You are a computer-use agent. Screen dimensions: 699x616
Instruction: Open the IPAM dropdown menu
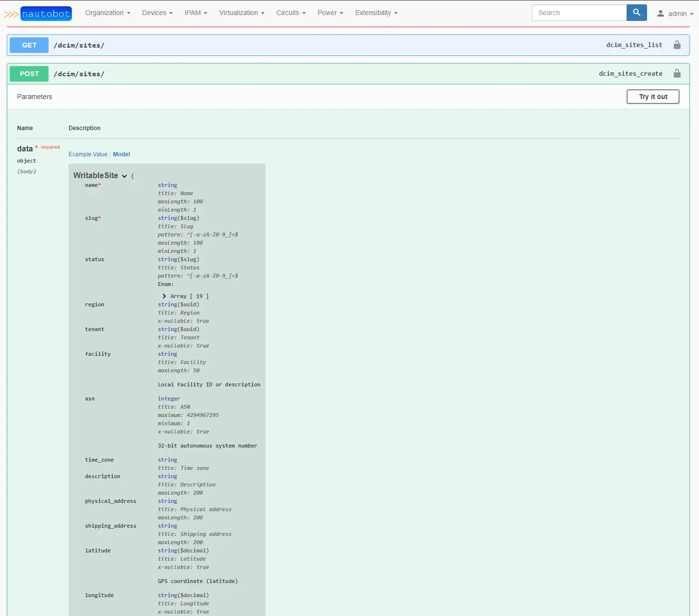point(196,13)
